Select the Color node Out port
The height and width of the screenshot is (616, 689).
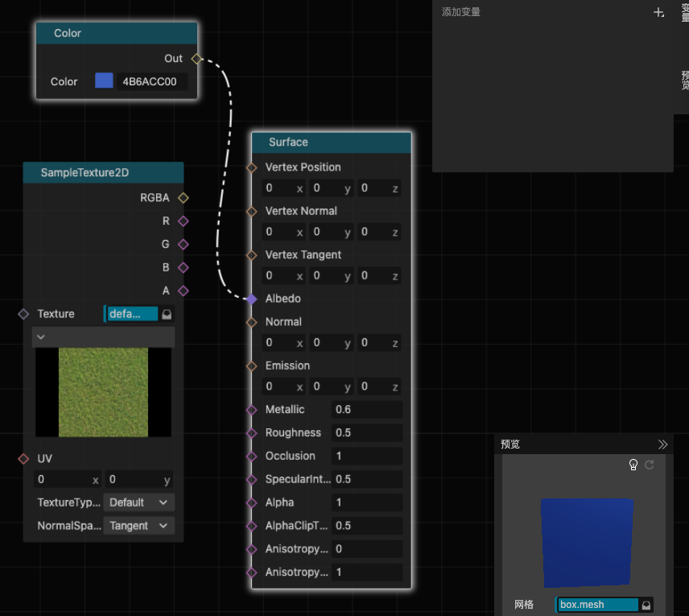click(x=196, y=59)
